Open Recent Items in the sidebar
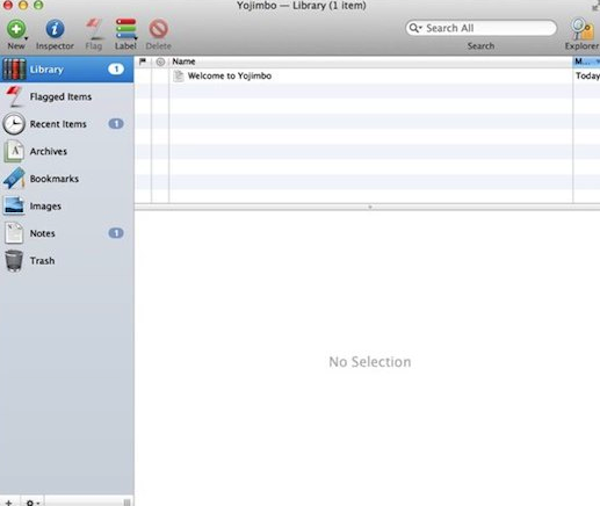Viewport: 600px width, 506px height. [x=58, y=124]
